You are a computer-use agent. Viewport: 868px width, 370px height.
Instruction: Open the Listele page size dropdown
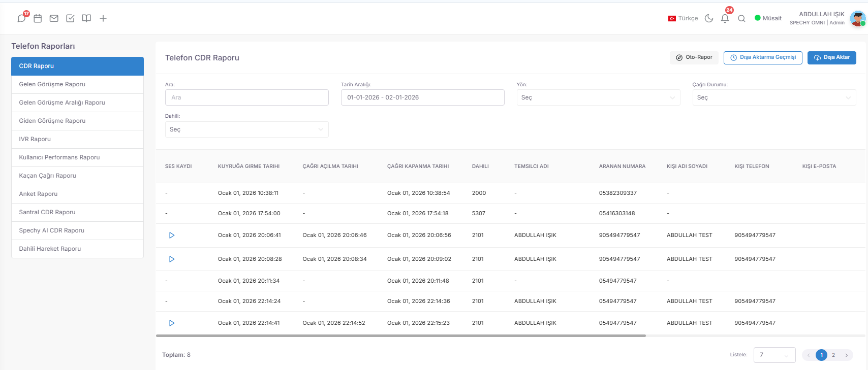[x=774, y=355]
